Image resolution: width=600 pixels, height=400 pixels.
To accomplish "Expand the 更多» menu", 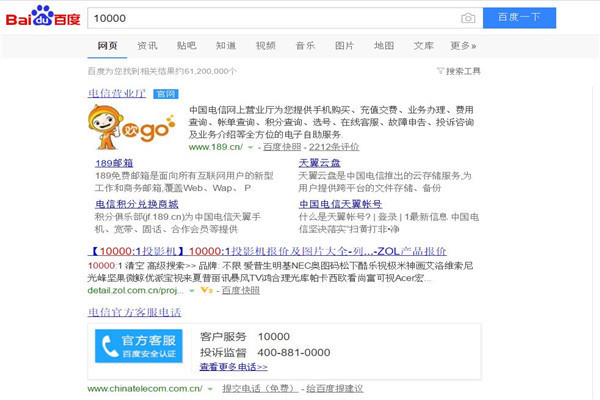I will click(x=463, y=46).
